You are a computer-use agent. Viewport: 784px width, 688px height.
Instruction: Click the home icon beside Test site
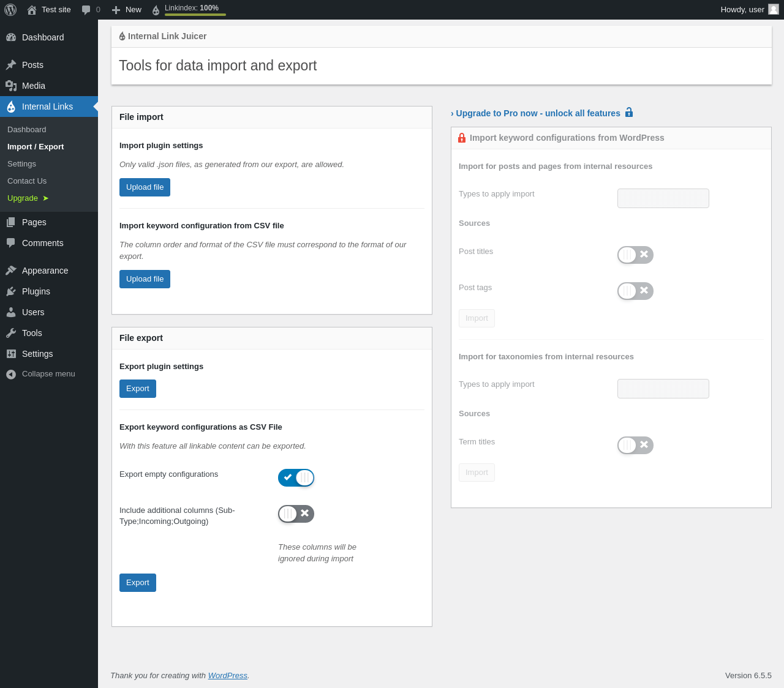[x=32, y=10]
